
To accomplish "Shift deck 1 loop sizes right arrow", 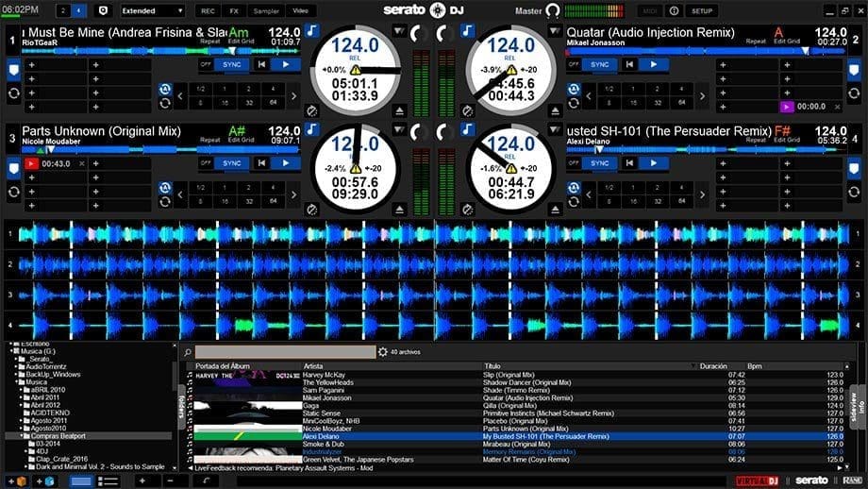I will pyautogui.click(x=294, y=95).
